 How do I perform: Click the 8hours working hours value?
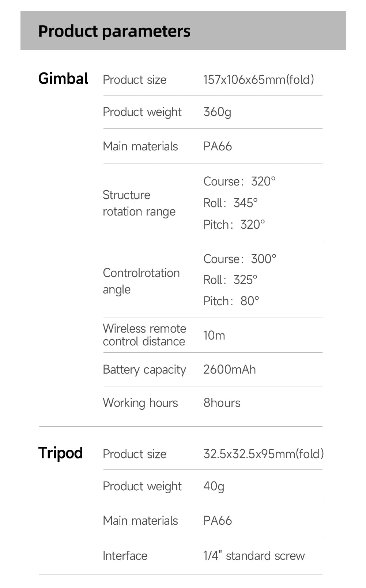(x=222, y=403)
